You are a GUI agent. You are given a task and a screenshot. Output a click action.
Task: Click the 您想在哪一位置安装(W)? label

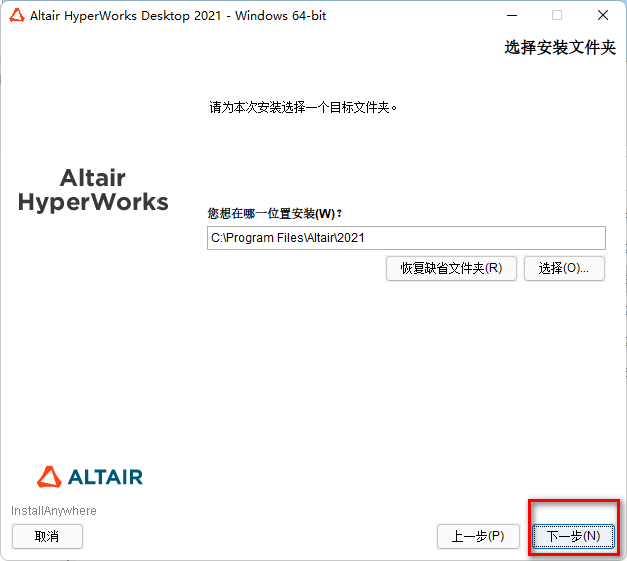pos(274,213)
